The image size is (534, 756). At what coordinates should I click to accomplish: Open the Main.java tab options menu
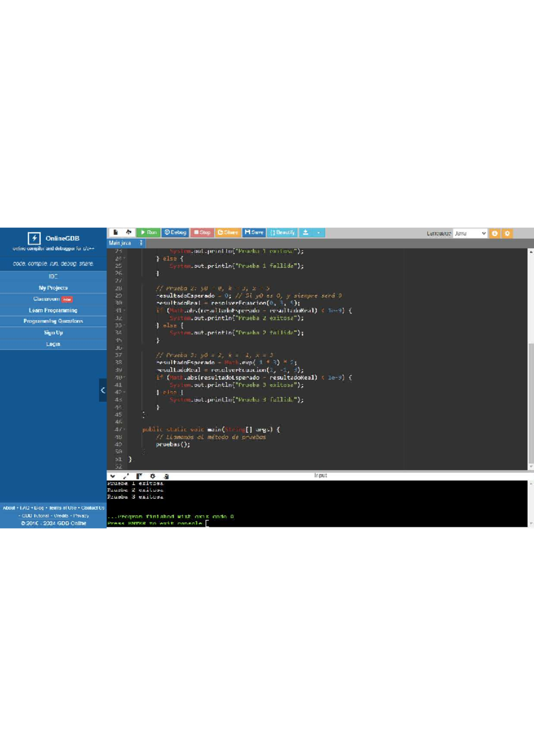click(141, 243)
